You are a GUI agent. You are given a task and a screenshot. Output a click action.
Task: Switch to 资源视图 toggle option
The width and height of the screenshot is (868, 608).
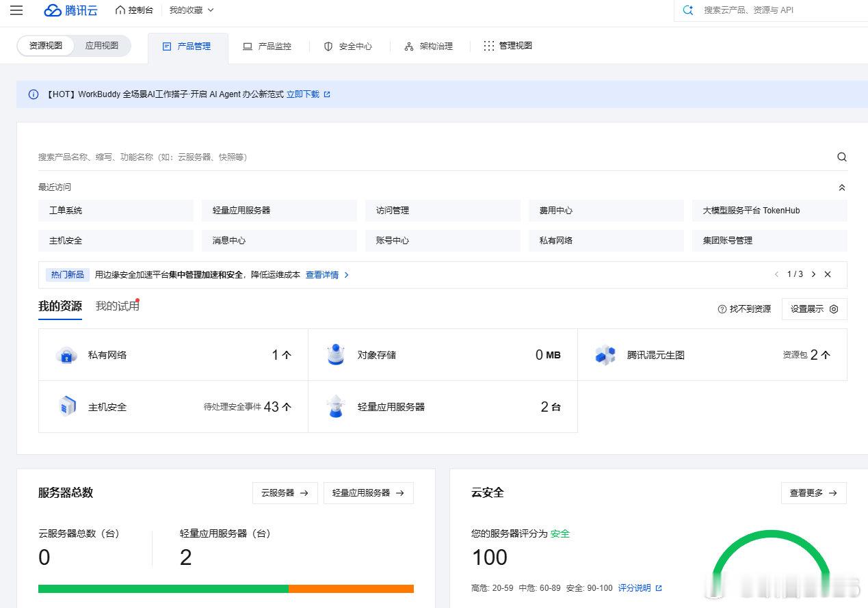click(46, 46)
